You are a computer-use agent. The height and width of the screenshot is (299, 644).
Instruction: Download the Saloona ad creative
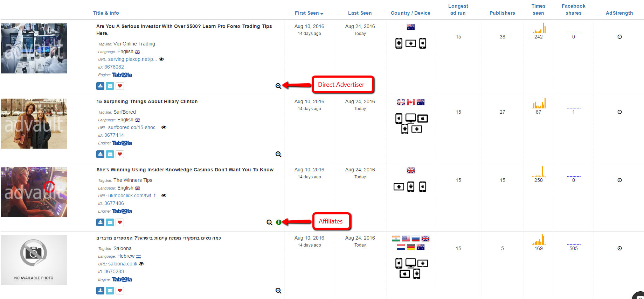100,291
